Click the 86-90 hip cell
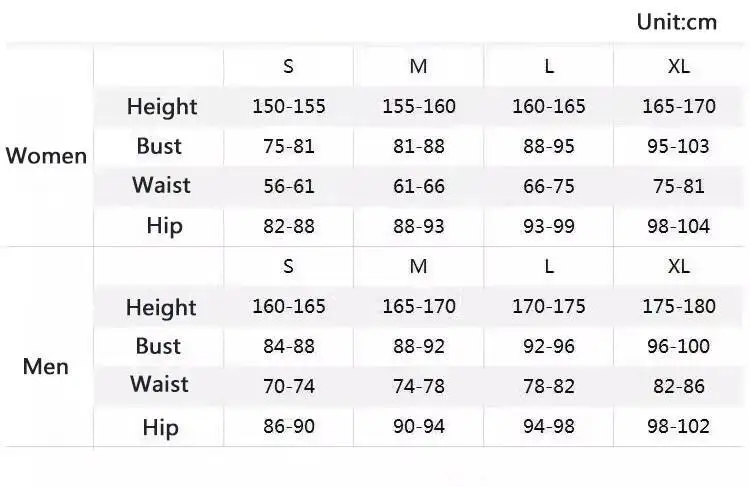Image resolution: width=750 pixels, height=487 pixels. point(288,427)
